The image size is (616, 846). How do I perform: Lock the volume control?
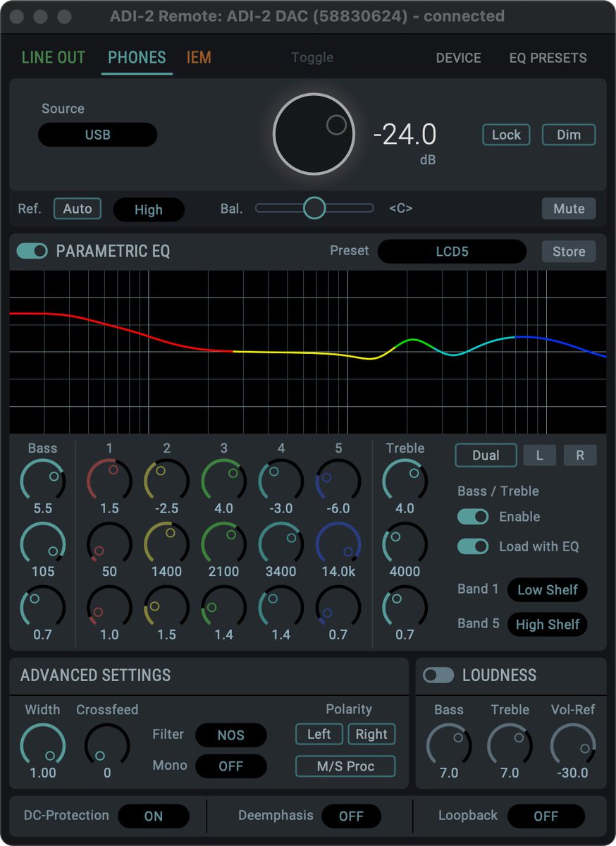(x=506, y=135)
